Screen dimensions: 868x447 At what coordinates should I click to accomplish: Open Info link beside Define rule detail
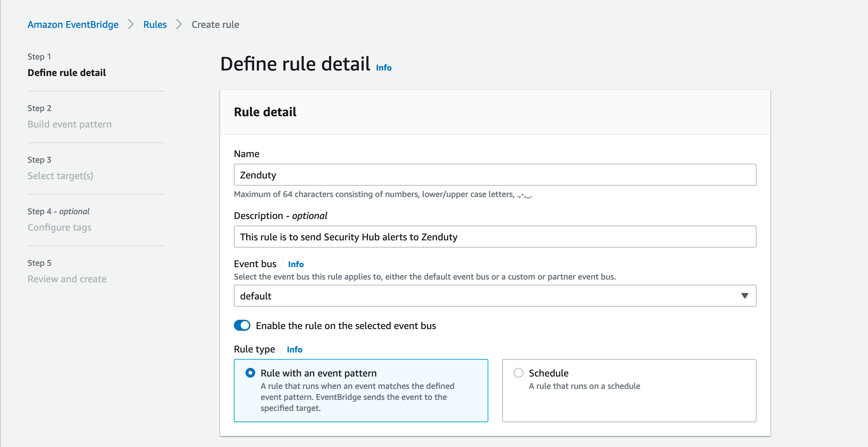pyautogui.click(x=383, y=67)
